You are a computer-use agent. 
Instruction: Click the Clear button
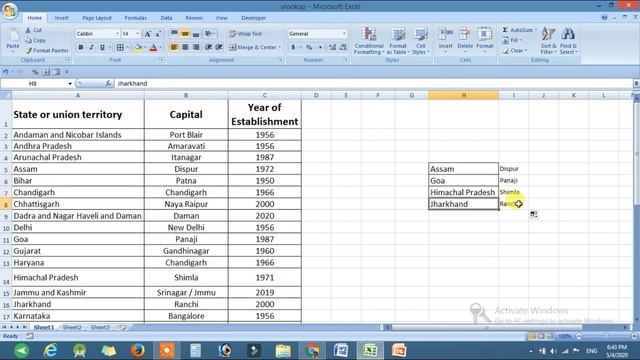[514, 51]
